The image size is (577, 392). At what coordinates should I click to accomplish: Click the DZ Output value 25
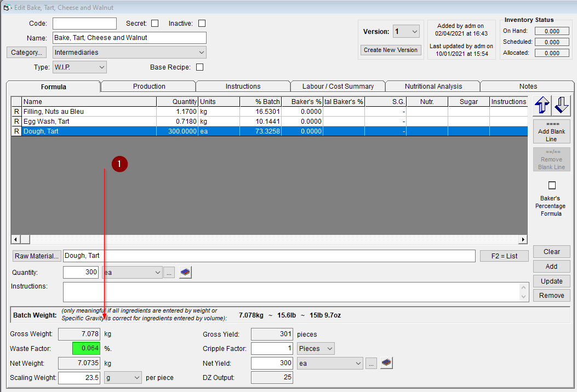point(272,377)
